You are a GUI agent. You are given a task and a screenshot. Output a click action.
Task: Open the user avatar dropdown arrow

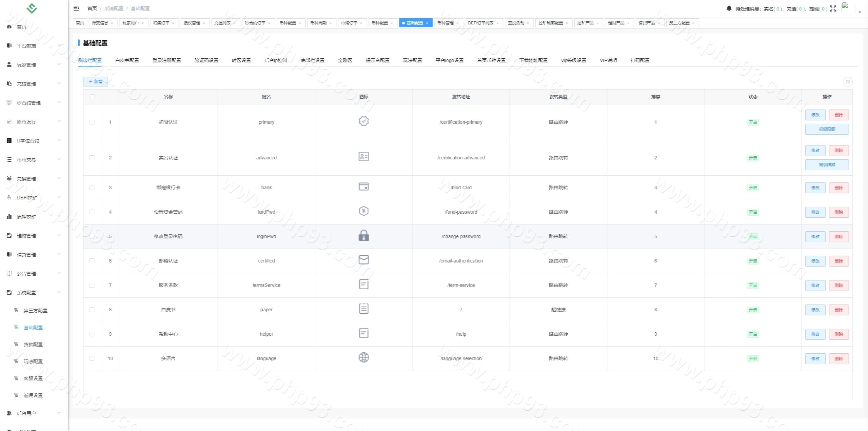(860, 12)
